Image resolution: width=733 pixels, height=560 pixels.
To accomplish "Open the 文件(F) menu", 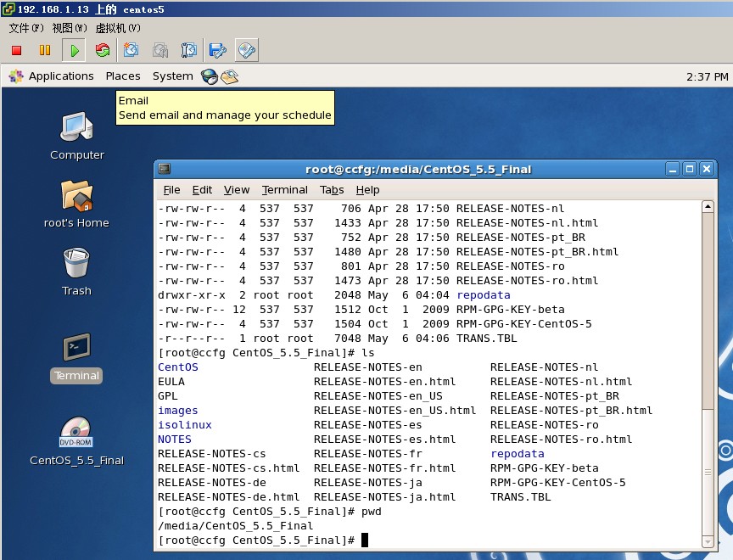I will [26, 28].
